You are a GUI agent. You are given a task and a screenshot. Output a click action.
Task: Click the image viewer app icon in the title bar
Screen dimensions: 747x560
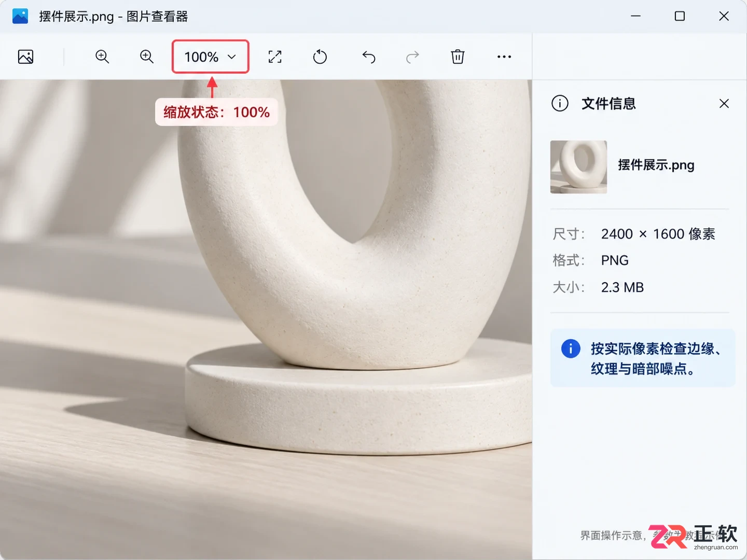pos(20,16)
